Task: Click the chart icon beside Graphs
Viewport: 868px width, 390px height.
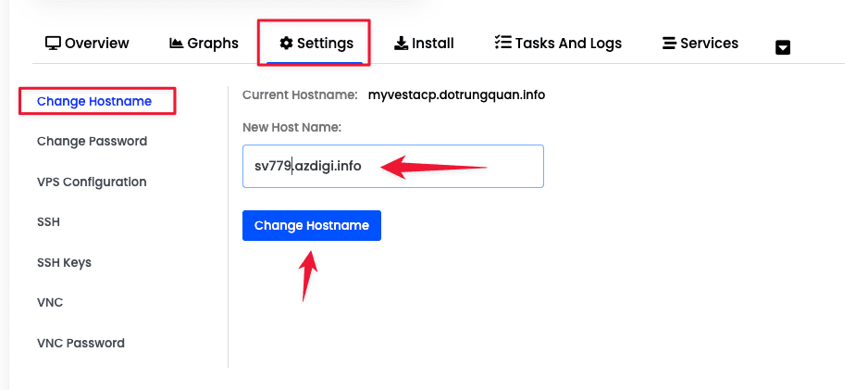Action: (x=176, y=44)
